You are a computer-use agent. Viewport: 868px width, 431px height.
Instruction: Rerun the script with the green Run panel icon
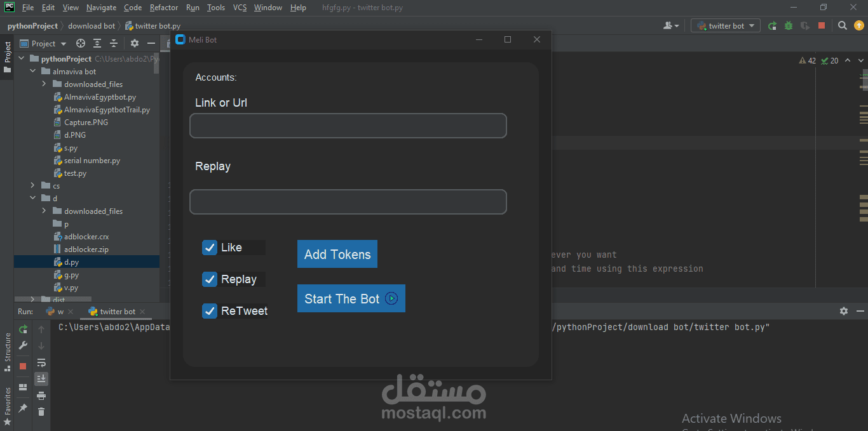click(23, 329)
